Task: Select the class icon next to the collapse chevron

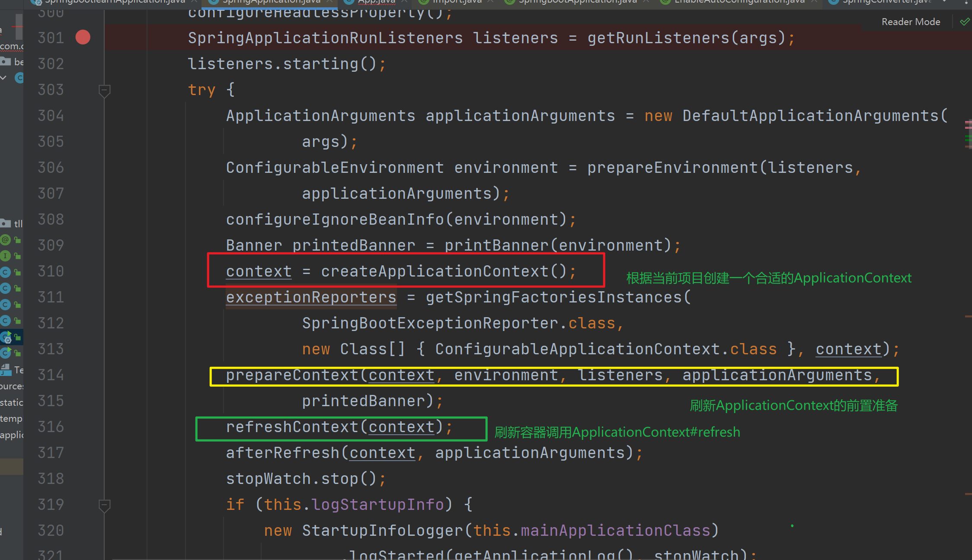Action: (x=19, y=78)
